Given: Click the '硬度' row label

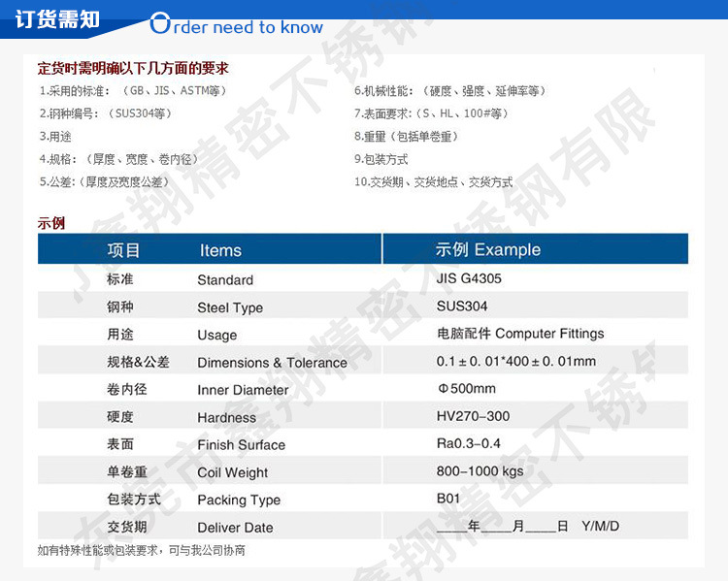Looking at the screenshot, I should click(x=119, y=417).
